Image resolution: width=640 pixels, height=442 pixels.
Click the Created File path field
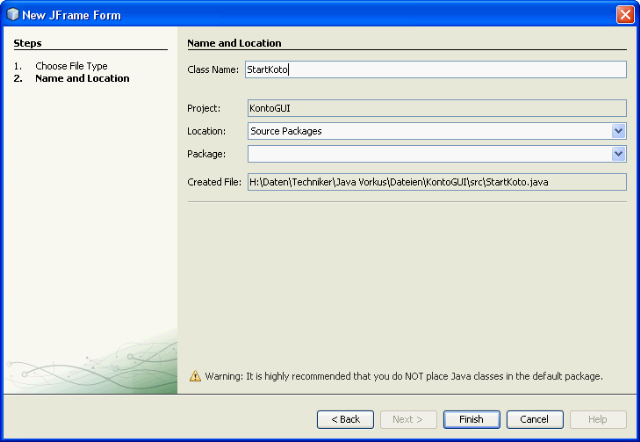pos(436,182)
